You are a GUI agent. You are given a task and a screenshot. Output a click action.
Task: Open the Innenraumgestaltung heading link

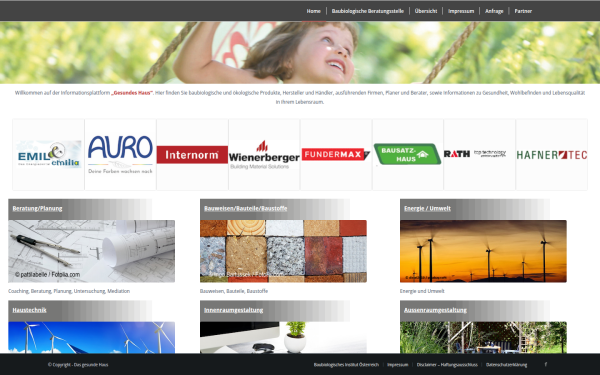tap(233, 310)
